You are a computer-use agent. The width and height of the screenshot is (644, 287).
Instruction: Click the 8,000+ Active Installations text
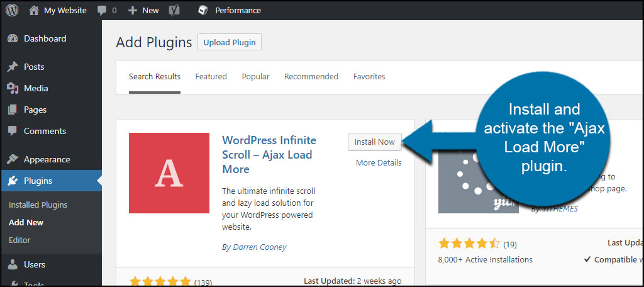[486, 259]
